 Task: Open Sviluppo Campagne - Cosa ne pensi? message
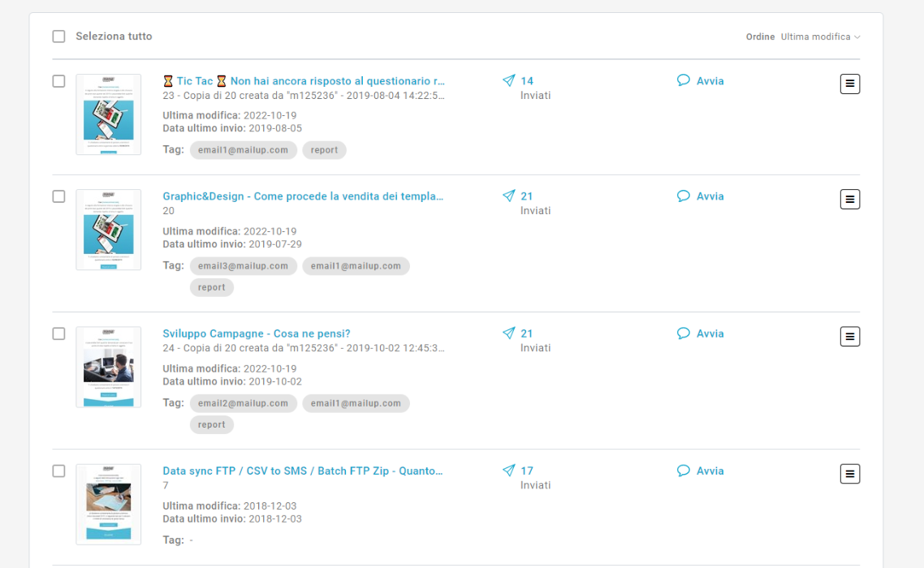257,333
